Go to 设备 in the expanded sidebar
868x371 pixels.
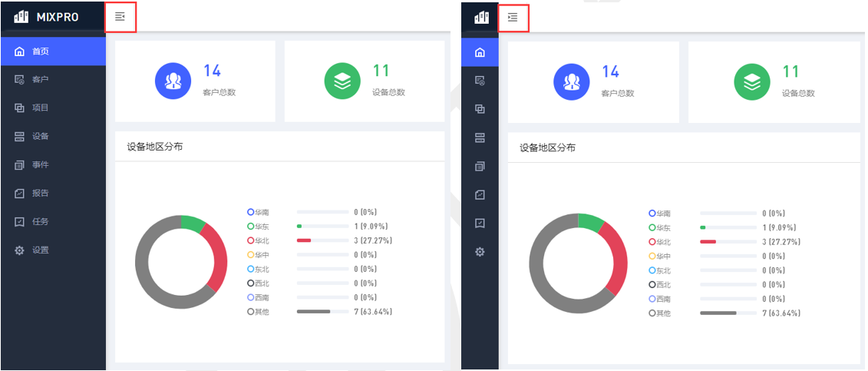pos(40,137)
